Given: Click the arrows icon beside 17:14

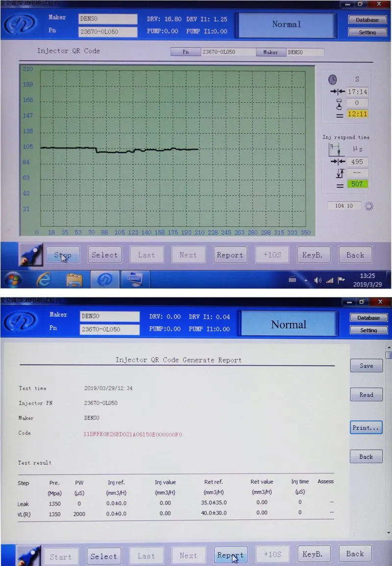Looking at the screenshot, I should tap(338, 92).
